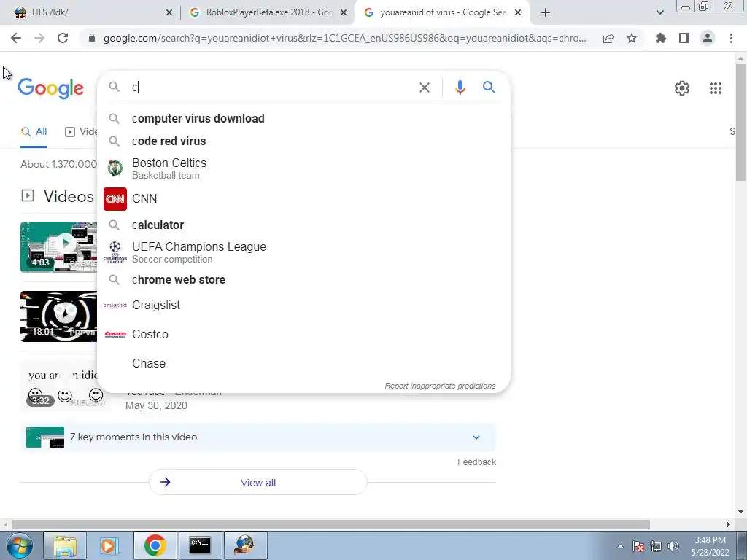
Task: Open Chrome three-dot menu
Action: (x=731, y=38)
